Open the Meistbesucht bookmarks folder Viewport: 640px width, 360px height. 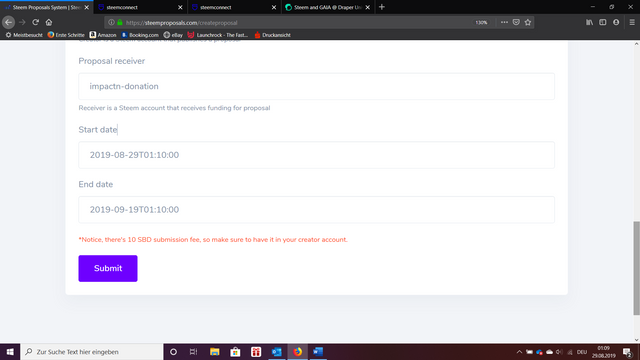(24, 35)
